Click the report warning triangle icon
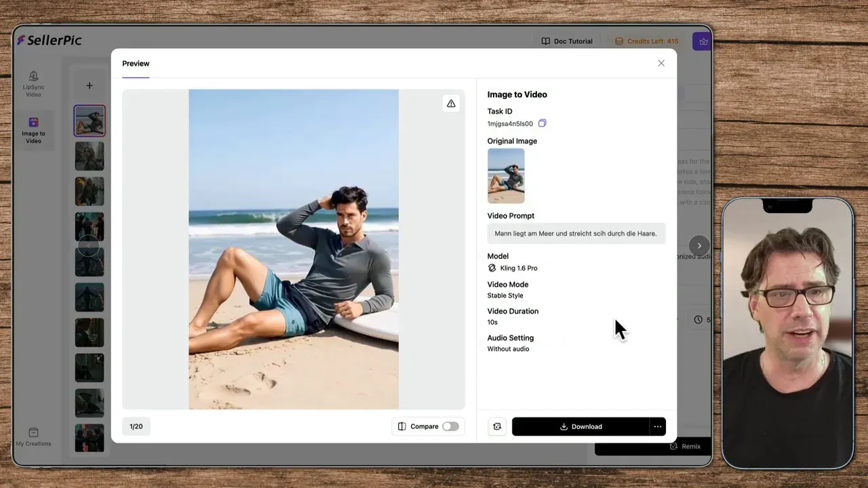Image resolution: width=868 pixels, height=488 pixels. click(451, 103)
